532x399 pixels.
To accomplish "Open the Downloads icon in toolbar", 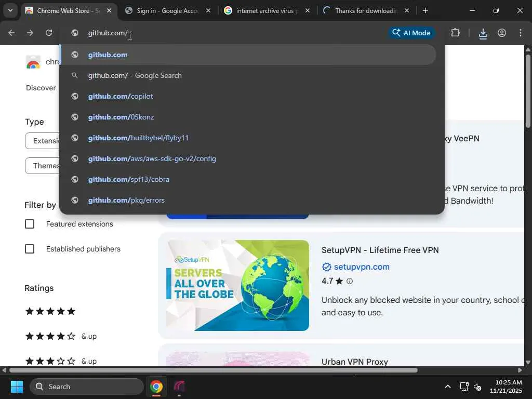I will (483, 33).
